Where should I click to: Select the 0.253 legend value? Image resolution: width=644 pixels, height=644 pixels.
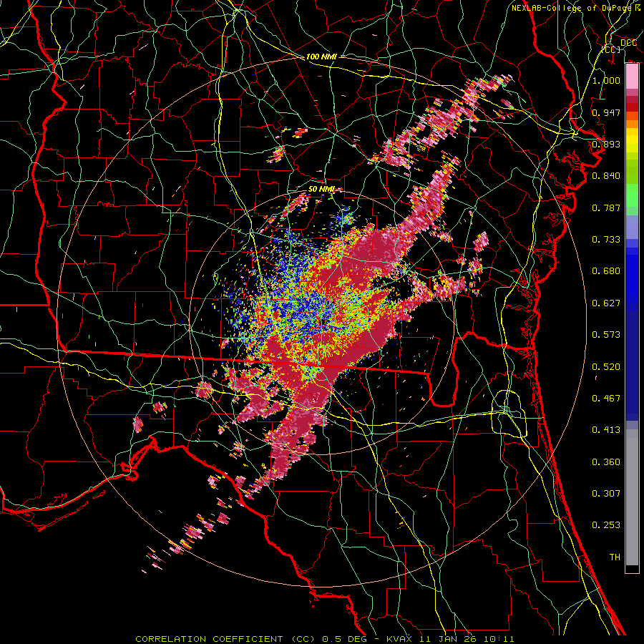(x=606, y=525)
